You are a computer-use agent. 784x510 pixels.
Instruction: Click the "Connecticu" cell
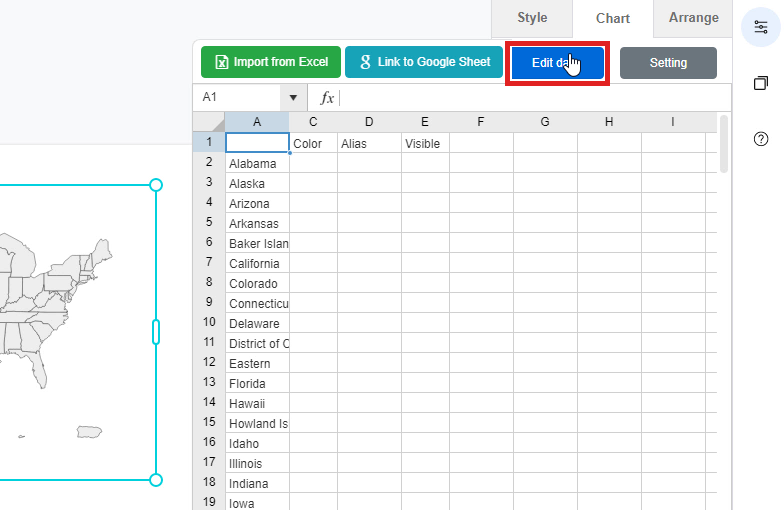(x=257, y=304)
